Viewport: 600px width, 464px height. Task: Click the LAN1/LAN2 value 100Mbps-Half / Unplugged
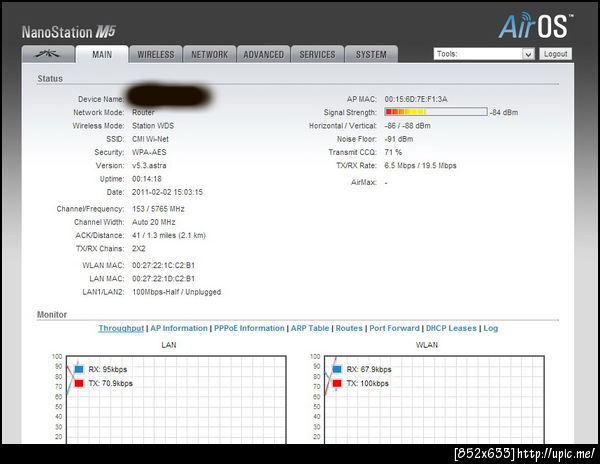coord(177,292)
